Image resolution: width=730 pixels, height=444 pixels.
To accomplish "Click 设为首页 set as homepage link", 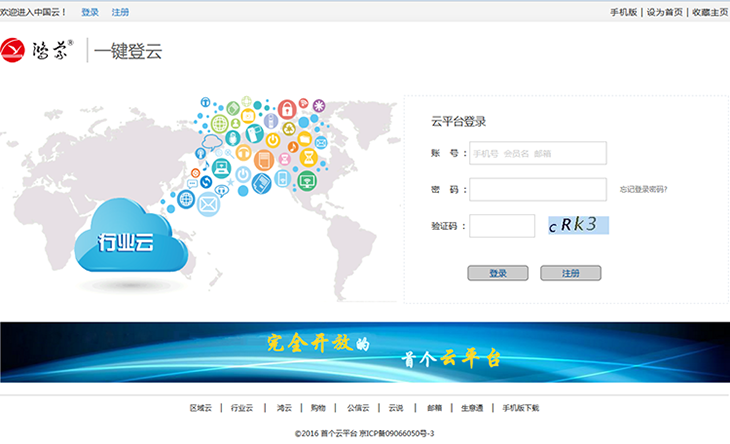I will coord(664,12).
